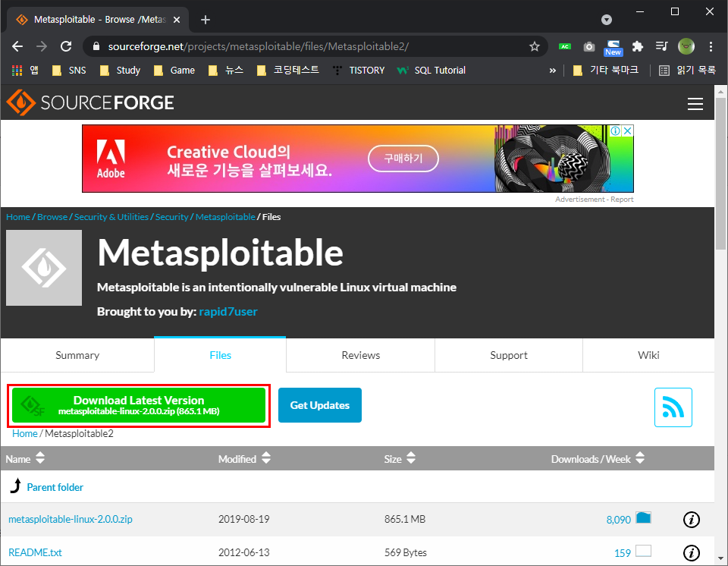Open the SourceForge hamburger menu

695,104
